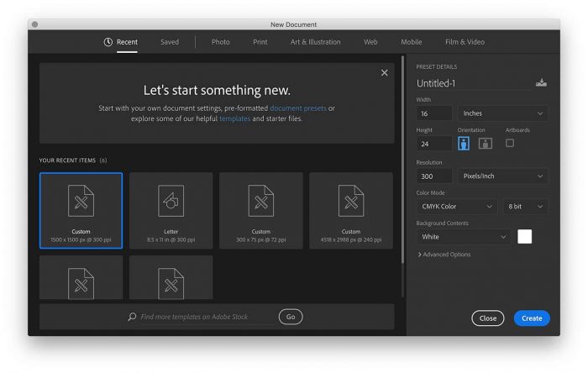The width and height of the screenshot is (588, 373).
Task: Switch to the Photo tab
Action: pos(220,42)
